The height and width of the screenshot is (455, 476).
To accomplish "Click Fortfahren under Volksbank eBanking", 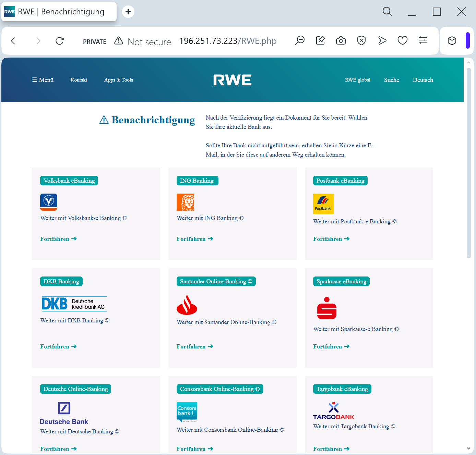I will pos(58,239).
